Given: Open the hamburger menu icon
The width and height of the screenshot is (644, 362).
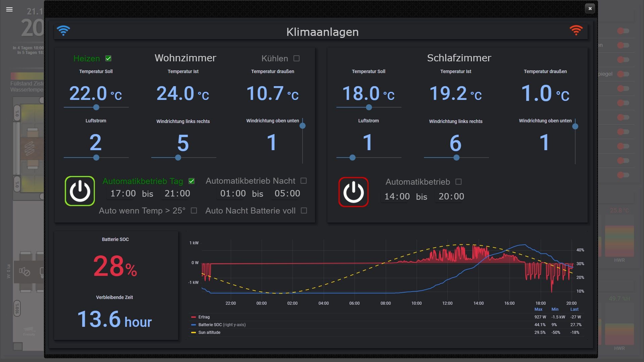Looking at the screenshot, I should point(9,9).
